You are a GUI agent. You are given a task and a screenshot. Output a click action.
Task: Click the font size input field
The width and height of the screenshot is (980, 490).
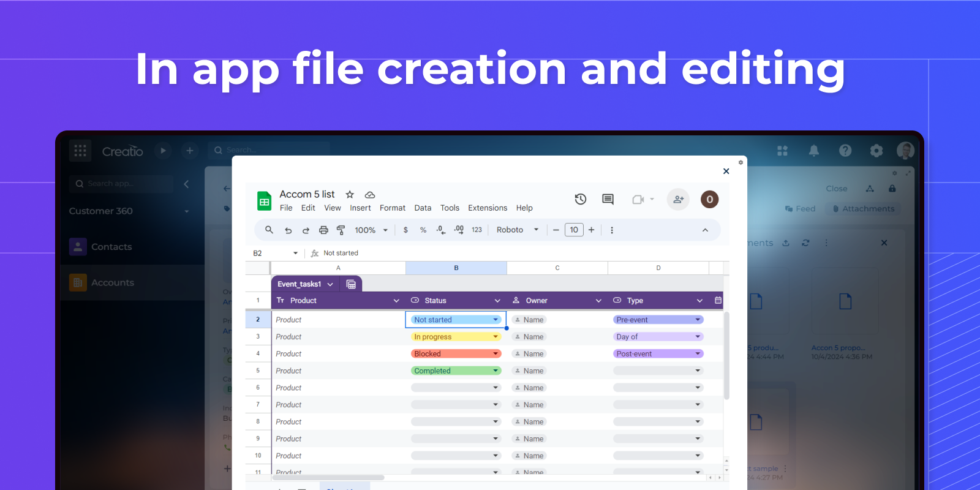click(574, 230)
